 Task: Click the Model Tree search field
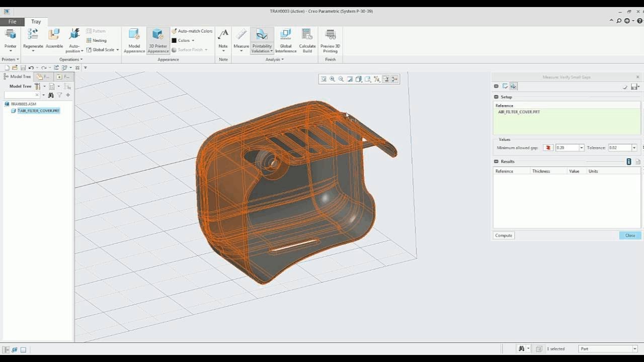tap(22, 95)
